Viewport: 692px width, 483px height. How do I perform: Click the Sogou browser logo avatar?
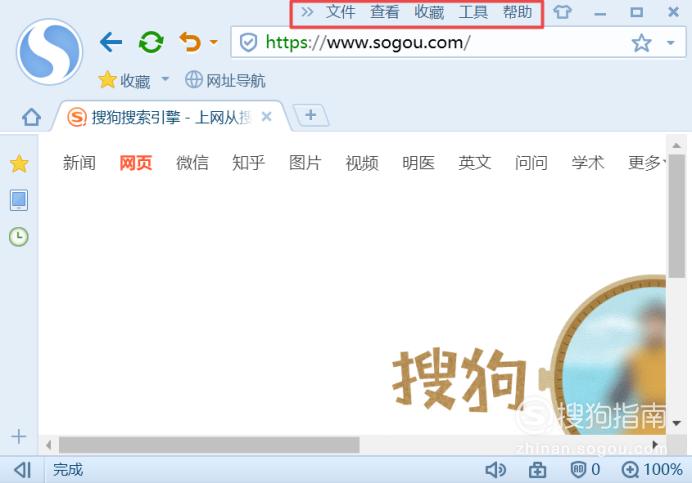coord(49,52)
